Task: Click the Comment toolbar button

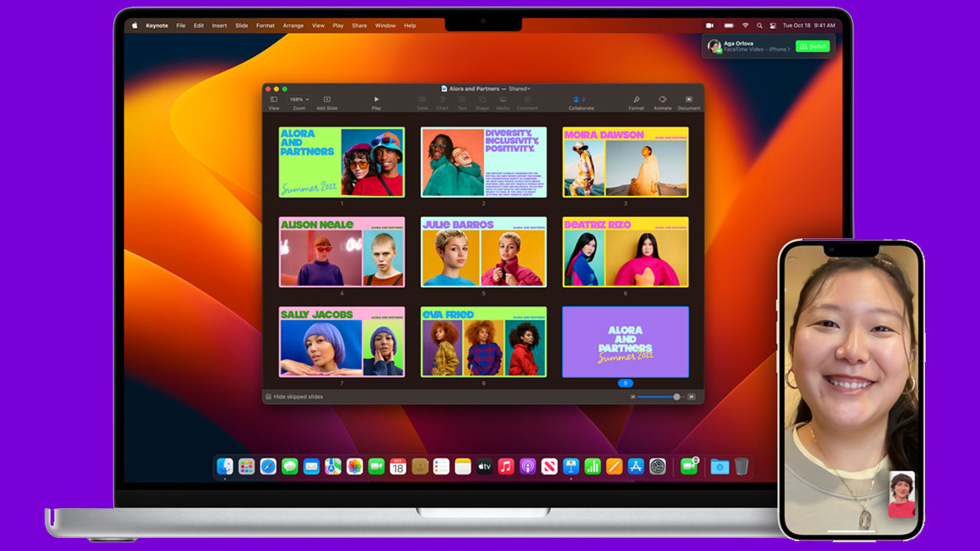Action: 527,99
